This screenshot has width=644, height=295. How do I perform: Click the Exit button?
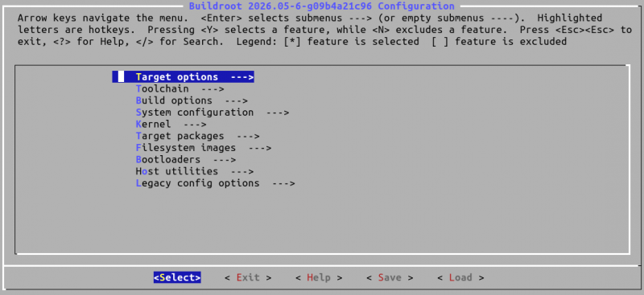coord(248,277)
